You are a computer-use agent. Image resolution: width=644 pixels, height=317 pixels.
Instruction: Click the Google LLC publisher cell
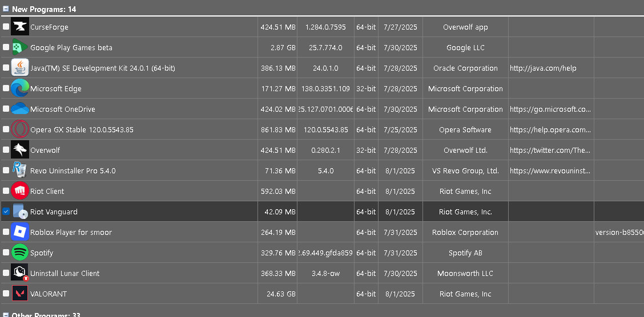(x=465, y=47)
